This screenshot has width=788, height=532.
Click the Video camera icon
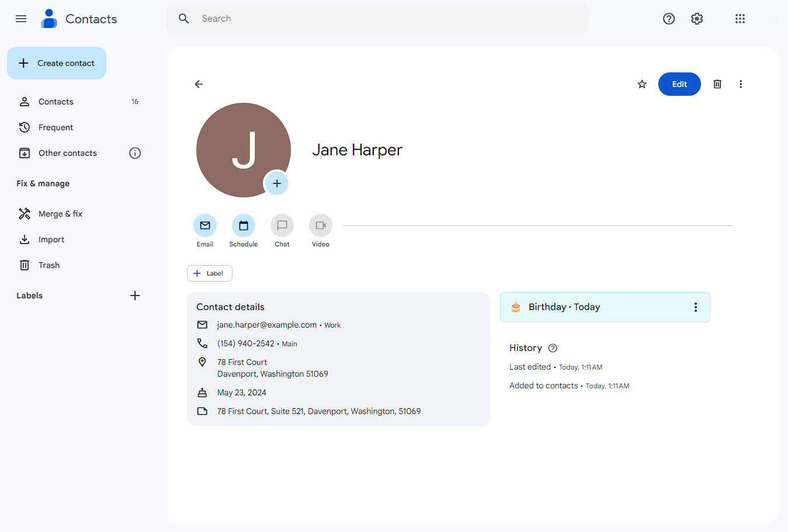[x=321, y=225]
